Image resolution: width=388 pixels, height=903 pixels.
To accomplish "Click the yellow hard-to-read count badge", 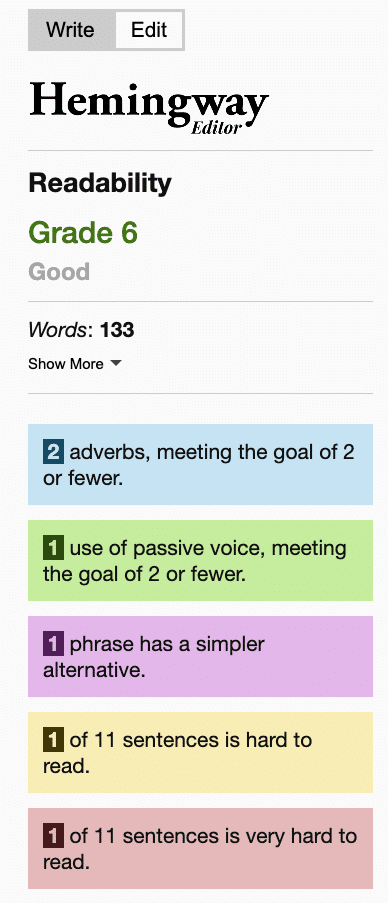I will click(53, 740).
